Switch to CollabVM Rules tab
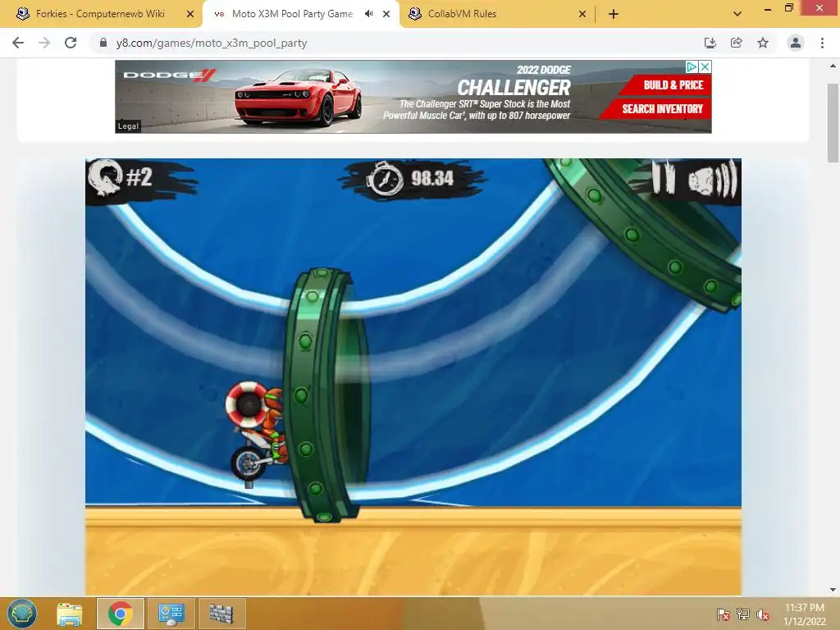The image size is (840, 630). (463, 14)
